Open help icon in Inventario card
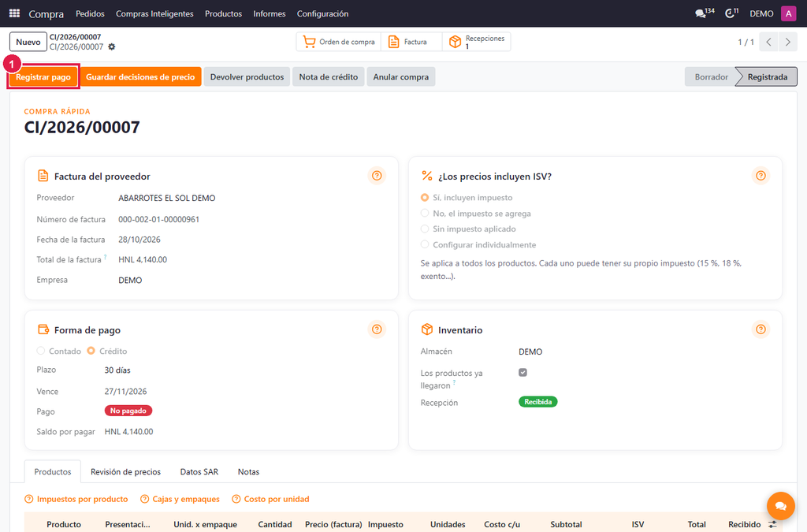The width and height of the screenshot is (807, 532). [761, 329]
